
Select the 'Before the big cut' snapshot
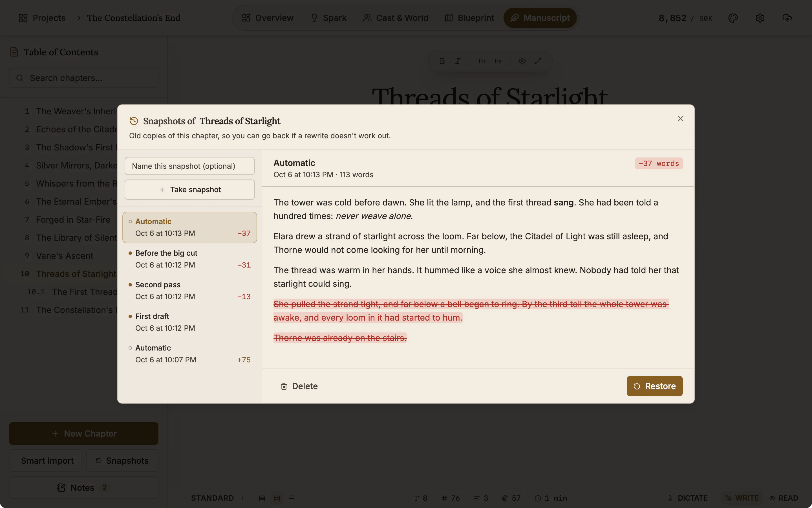[189, 259]
